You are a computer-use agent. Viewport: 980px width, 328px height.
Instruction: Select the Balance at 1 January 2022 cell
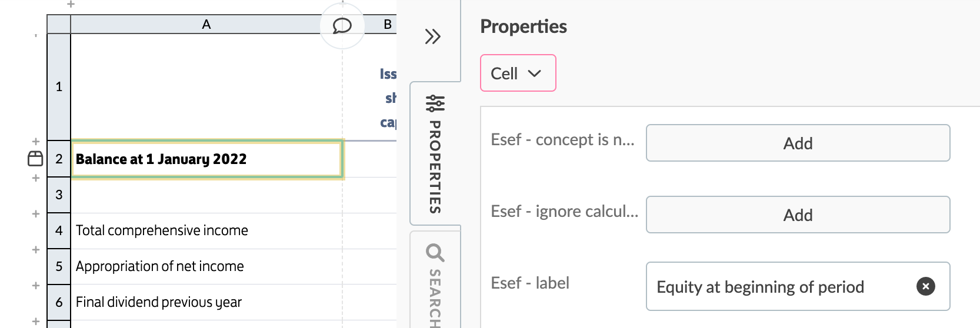(x=206, y=159)
